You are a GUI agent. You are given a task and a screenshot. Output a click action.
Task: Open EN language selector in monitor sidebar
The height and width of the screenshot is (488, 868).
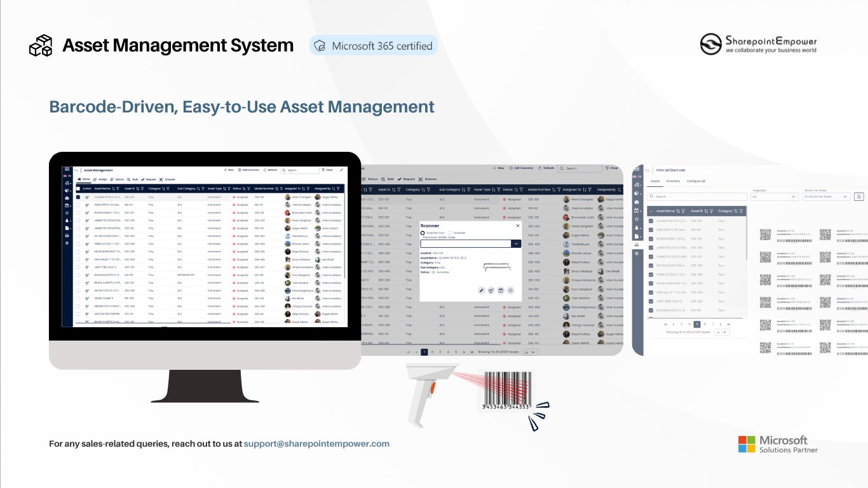tap(67, 176)
